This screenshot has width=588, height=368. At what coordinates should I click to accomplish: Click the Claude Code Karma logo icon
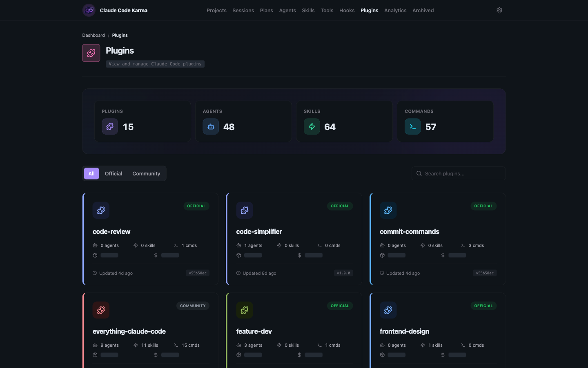[89, 10]
